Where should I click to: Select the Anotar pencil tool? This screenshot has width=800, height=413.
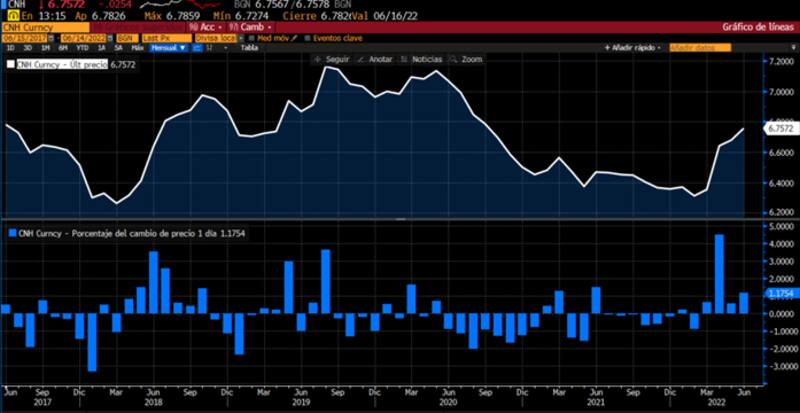375,59
